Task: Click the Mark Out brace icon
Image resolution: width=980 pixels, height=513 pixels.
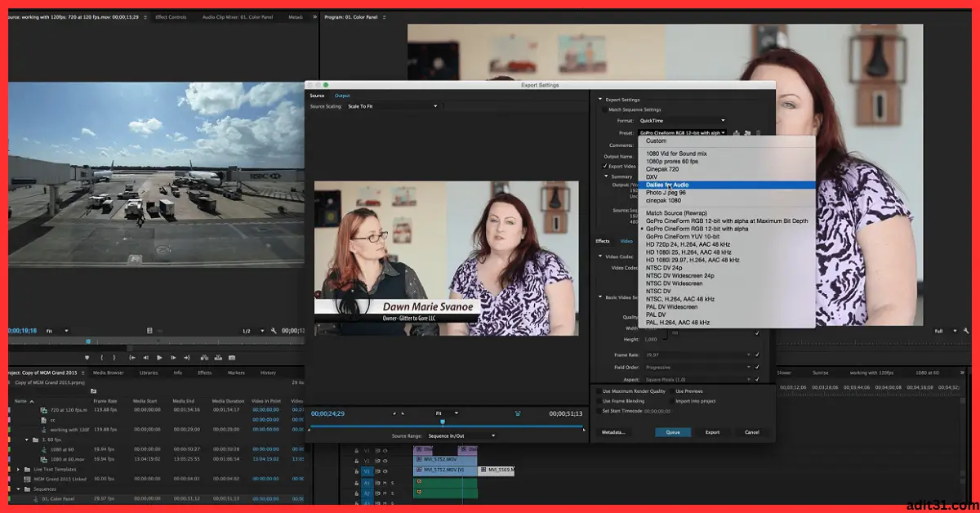Action: point(114,358)
